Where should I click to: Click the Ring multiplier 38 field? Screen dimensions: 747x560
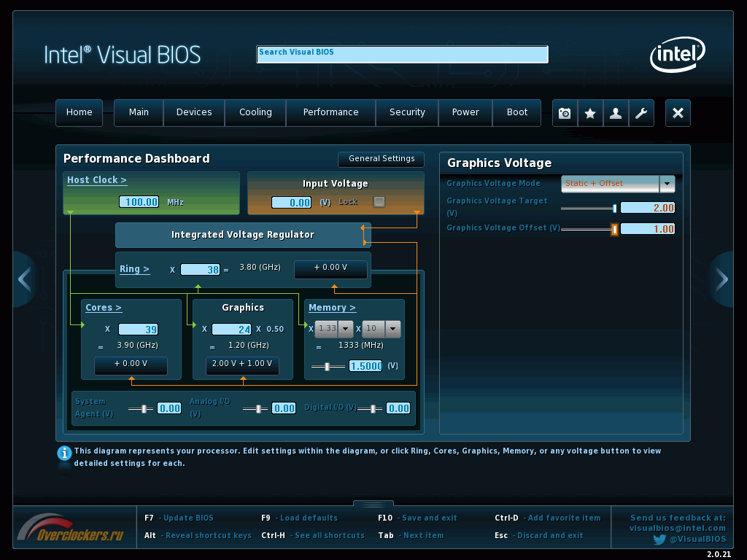tap(200, 270)
